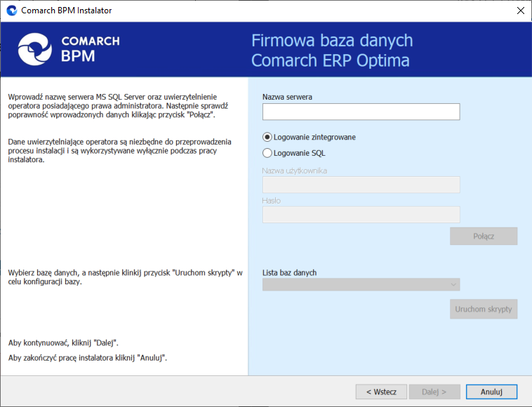Screen dimensions: 532x407
Task: Click the text 'Aby kontynuować, kliknij "Dalej".'
Action: pyautogui.click(x=63, y=343)
